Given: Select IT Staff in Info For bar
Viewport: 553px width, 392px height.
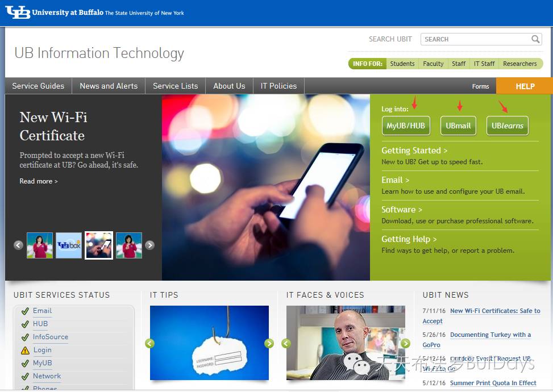Looking at the screenshot, I should click(484, 64).
